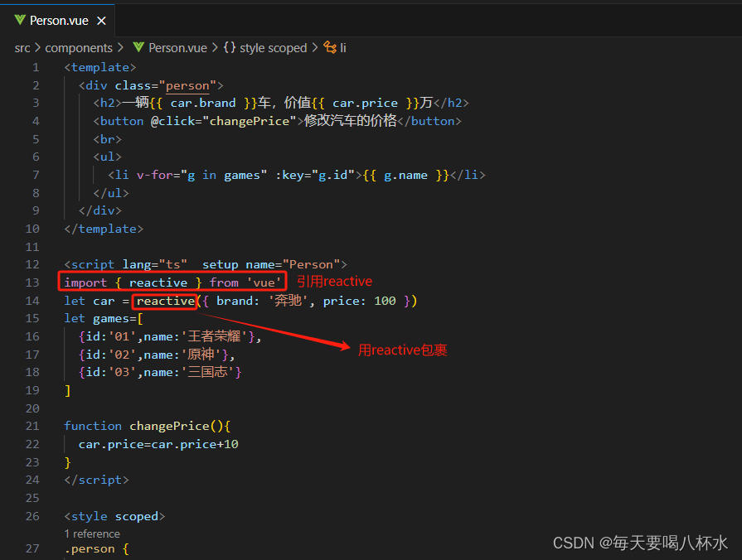
Task: Click the 1 reference CodeLens link
Action: (x=92, y=534)
